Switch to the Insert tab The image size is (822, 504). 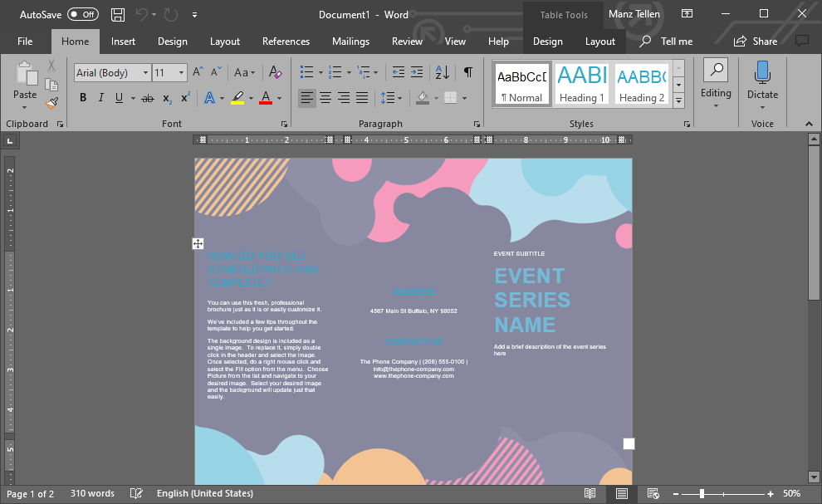point(123,42)
